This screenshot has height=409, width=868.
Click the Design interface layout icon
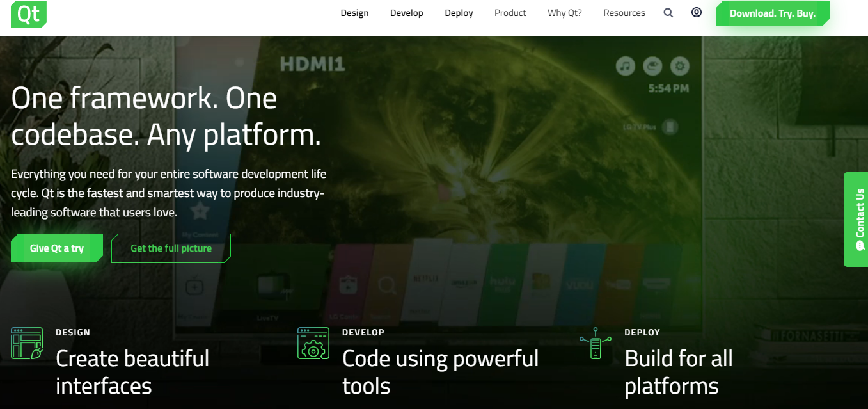(27, 343)
